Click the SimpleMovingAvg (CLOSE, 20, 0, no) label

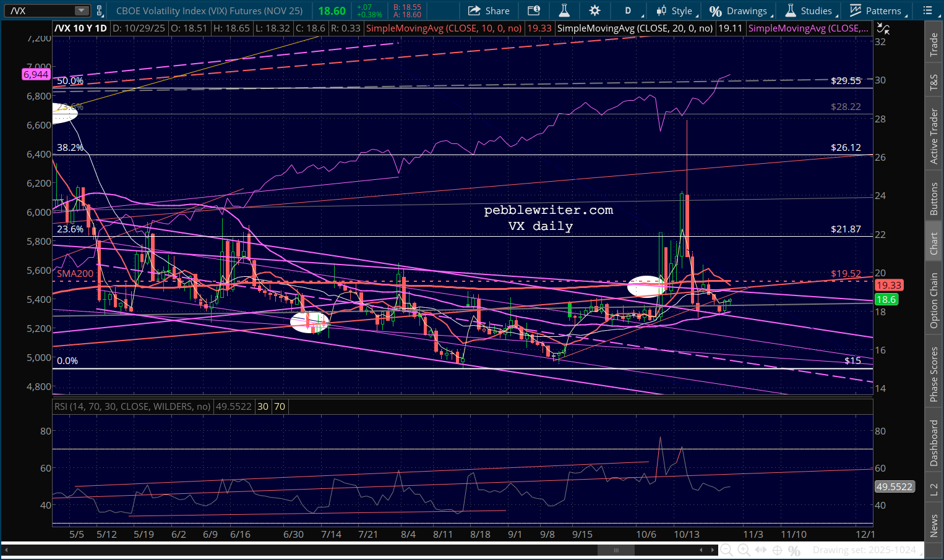[635, 28]
